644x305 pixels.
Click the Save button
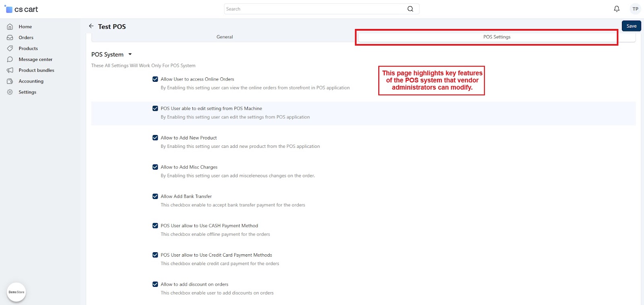coord(631,26)
